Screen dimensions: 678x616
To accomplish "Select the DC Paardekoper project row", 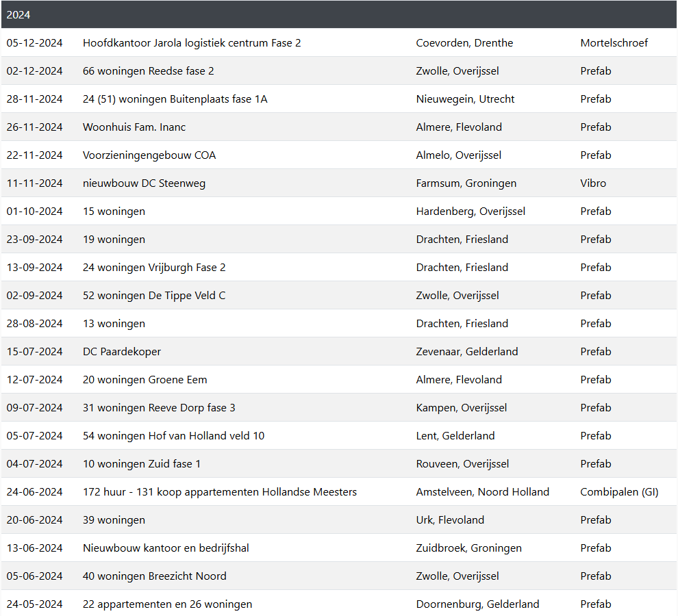I will pos(122,352).
